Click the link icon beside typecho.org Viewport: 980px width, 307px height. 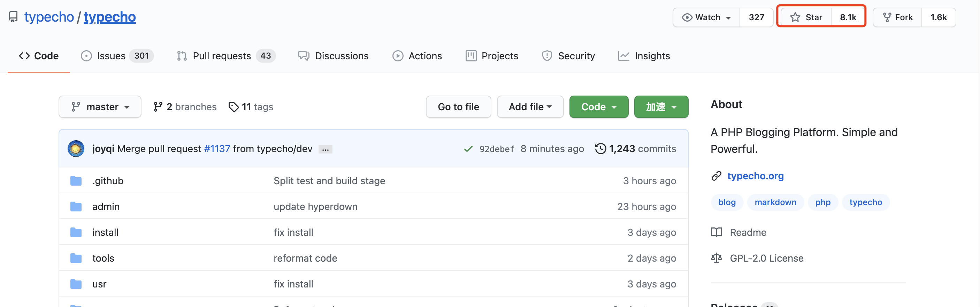point(717,176)
